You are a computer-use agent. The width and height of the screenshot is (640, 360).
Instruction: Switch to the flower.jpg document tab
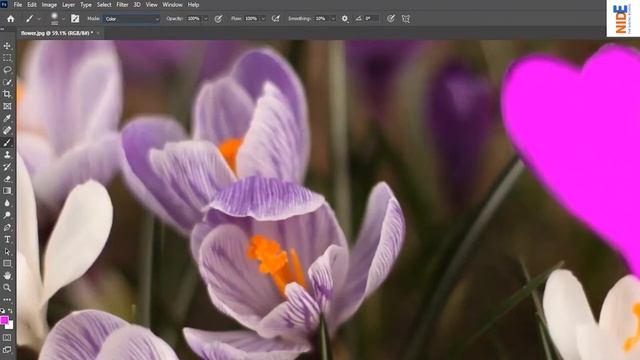[x=57, y=33]
